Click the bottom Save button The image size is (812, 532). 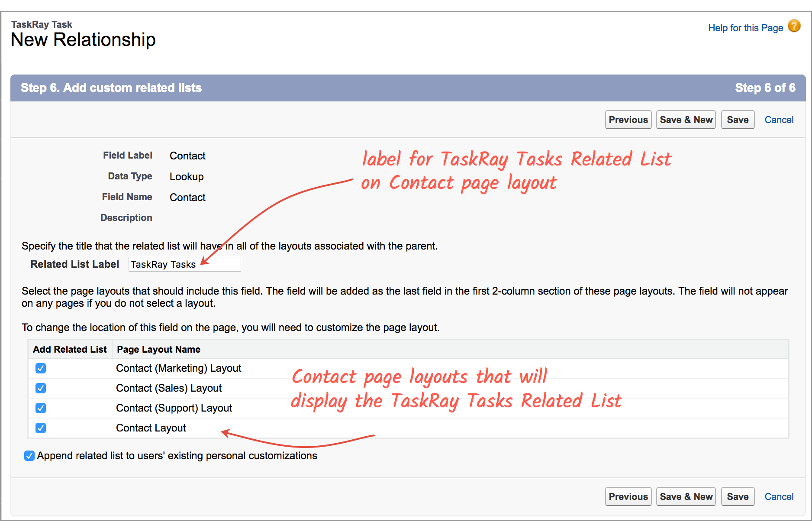pyautogui.click(x=738, y=497)
